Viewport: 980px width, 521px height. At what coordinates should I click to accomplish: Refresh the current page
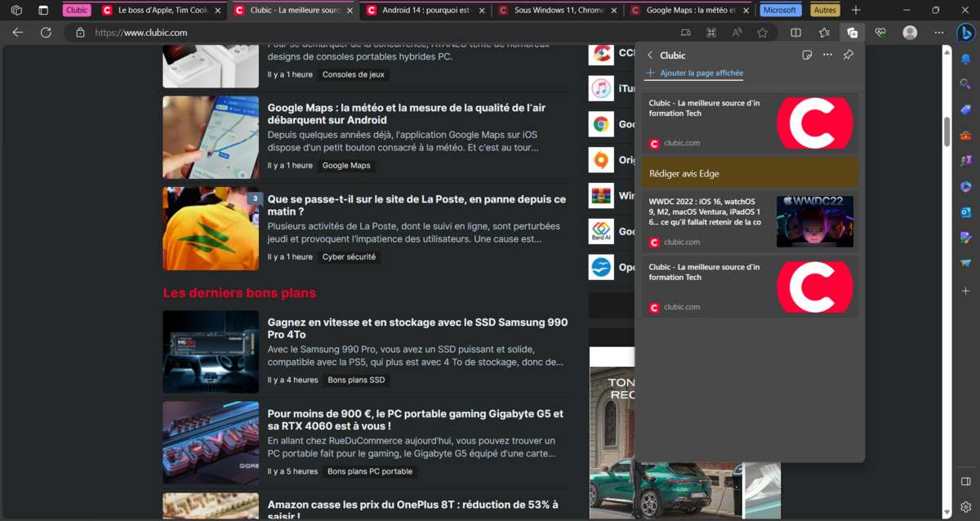tap(46, 33)
